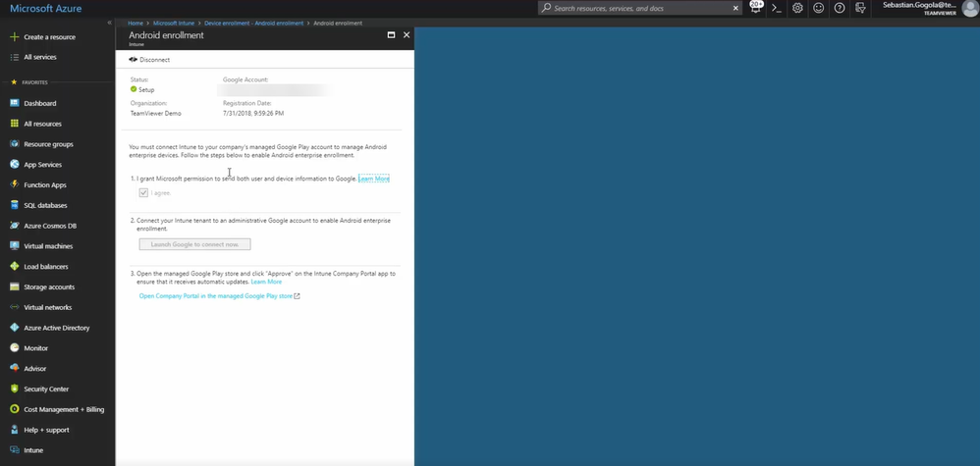The width and height of the screenshot is (980, 466).
Task: Click the Function Apps lightning icon
Action: pyautogui.click(x=15, y=184)
